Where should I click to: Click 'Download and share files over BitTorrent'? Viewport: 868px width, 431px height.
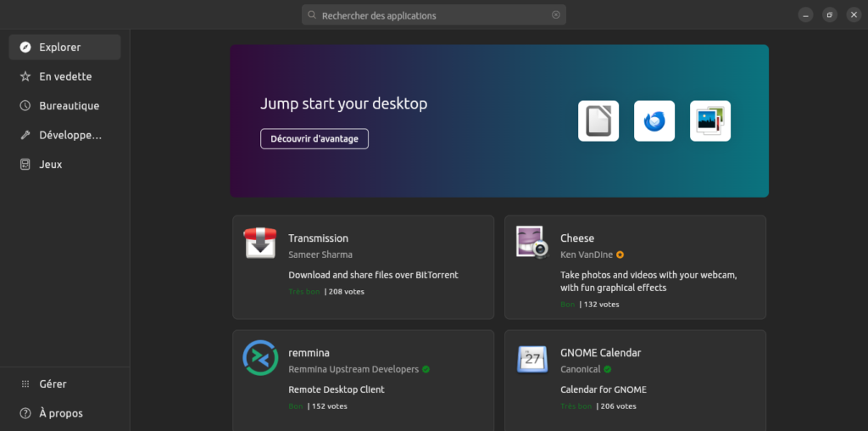(x=374, y=275)
